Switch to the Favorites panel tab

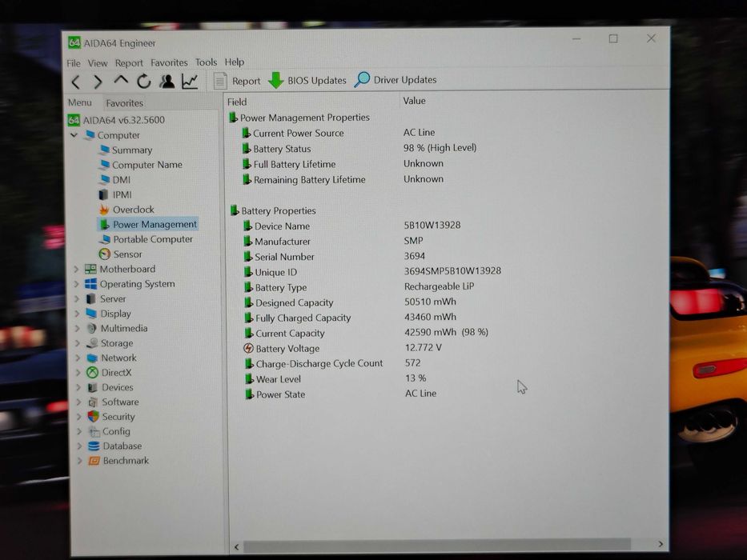pos(124,103)
